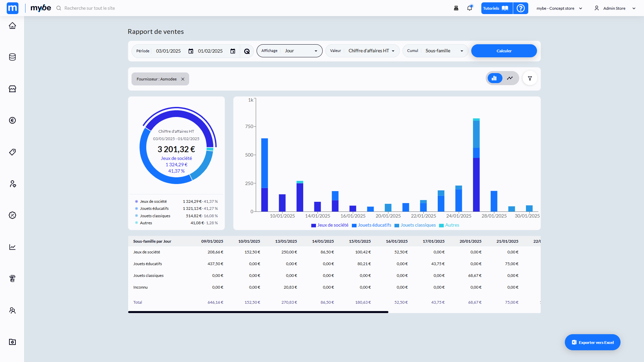The height and width of the screenshot is (362, 644).
Task: Enable the bar chart display mode
Action: tap(495, 78)
